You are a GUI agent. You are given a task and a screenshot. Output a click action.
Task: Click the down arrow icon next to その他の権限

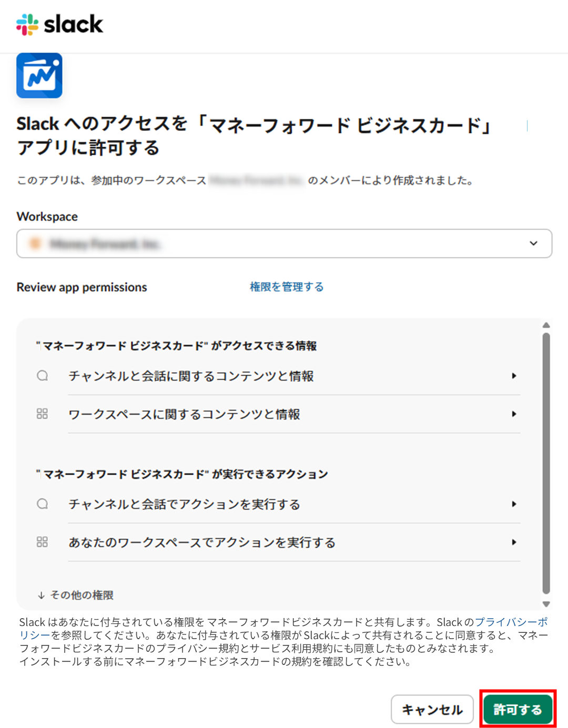(x=41, y=596)
